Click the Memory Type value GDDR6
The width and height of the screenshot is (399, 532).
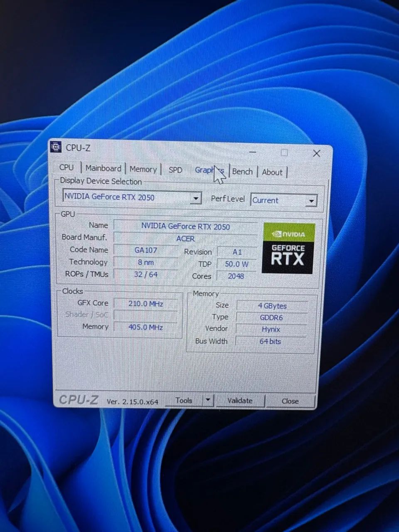(x=271, y=318)
